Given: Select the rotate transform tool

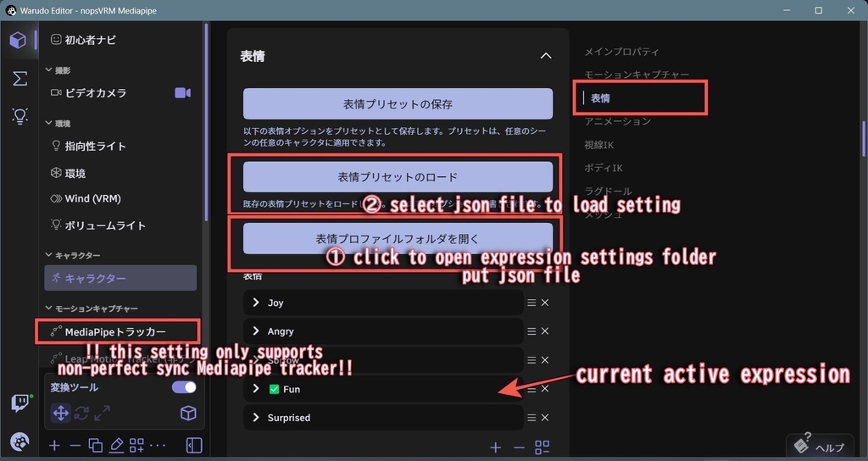Looking at the screenshot, I should (81, 413).
